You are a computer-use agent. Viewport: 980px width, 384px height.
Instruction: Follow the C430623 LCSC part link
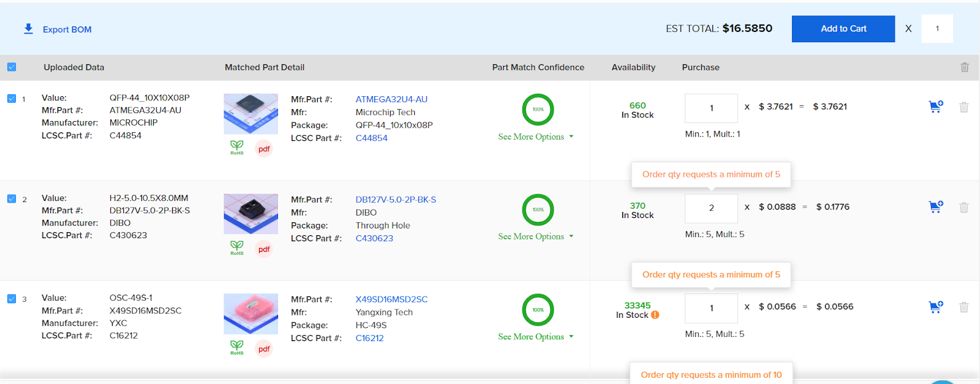click(374, 238)
